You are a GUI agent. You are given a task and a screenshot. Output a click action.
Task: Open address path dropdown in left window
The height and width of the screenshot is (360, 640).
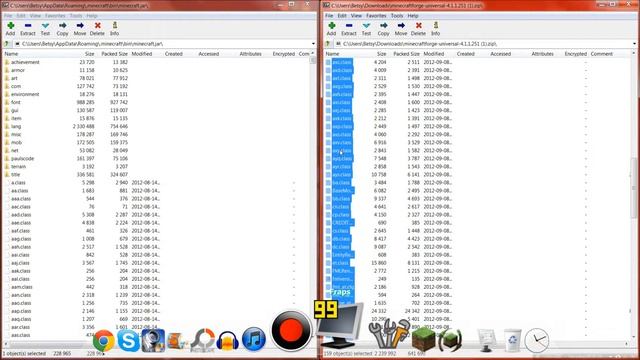click(313, 44)
